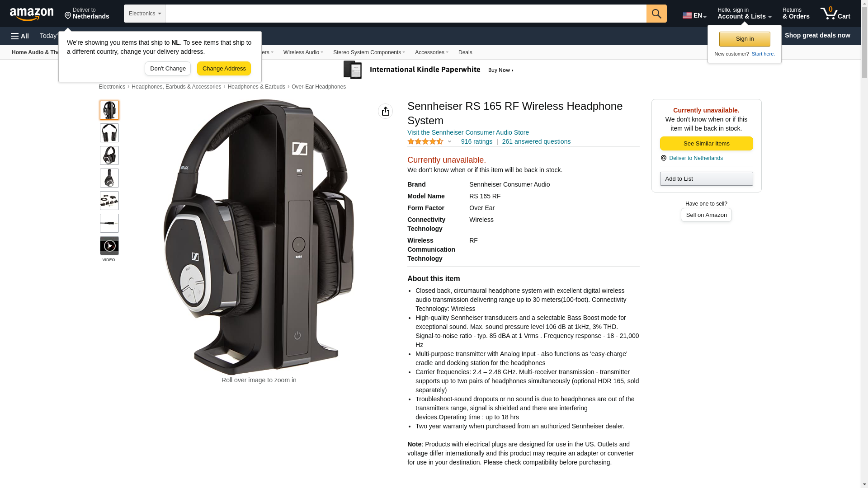Expand the Add to List dropdown
Screen dimensions: 868x488
(x=706, y=179)
